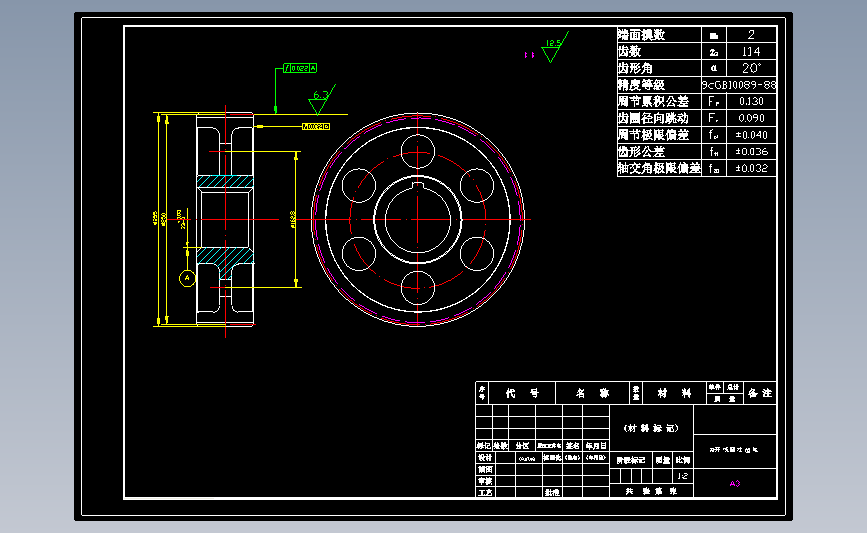Click the yellow geometric tolerance frame
Screen dimensions: 867x533
pyautogui.click(x=316, y=127)
